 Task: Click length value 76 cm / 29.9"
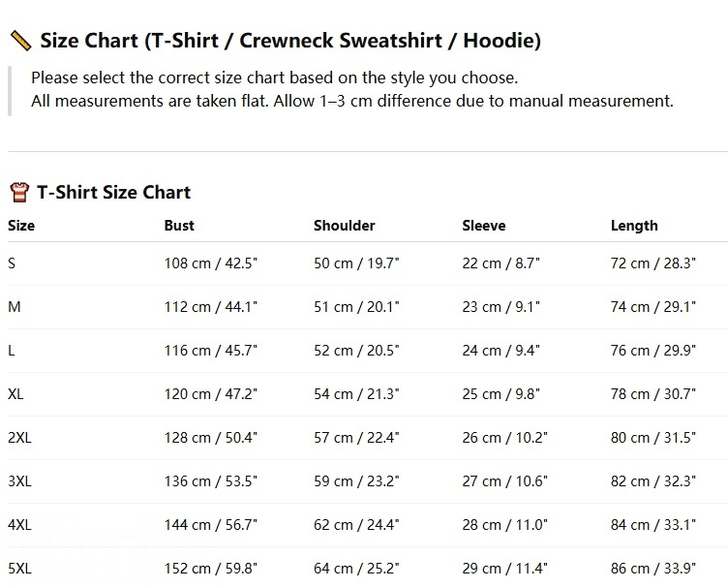coord(652,351)
